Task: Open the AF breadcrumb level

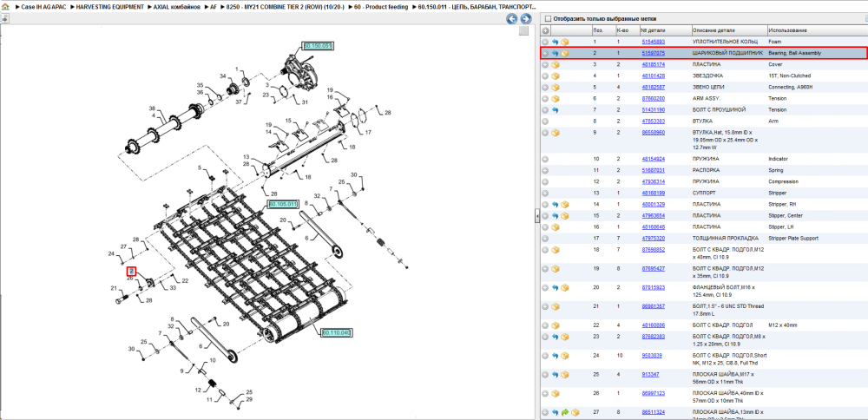Action: point(214,7)
